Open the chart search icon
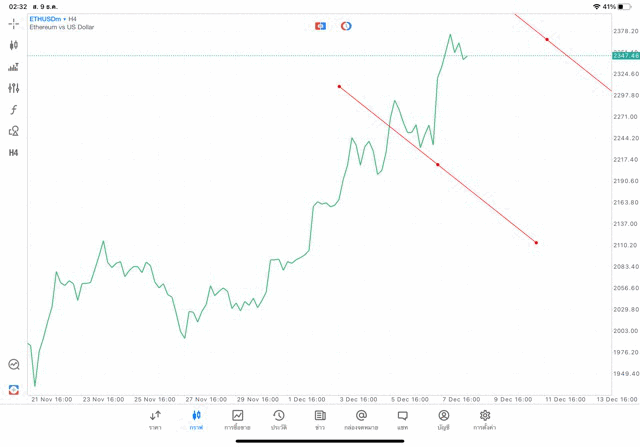 (14, 365)
